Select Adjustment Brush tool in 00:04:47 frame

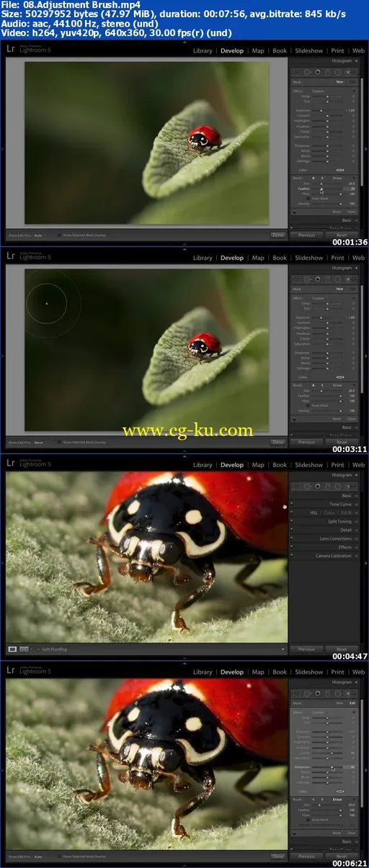350,486
